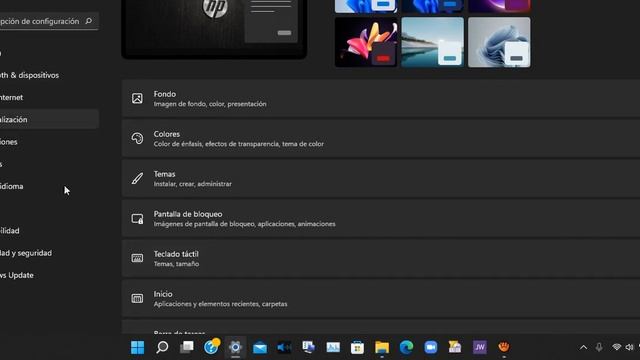Click the settings search input field
This screenshot has height=360, width=640.
(x=49, y=21)
